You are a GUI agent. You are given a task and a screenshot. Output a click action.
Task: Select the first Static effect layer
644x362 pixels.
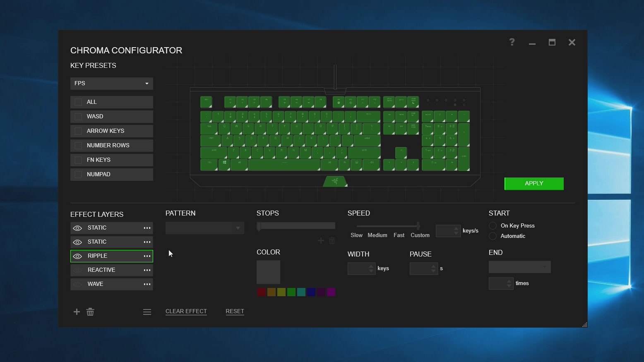97,228
